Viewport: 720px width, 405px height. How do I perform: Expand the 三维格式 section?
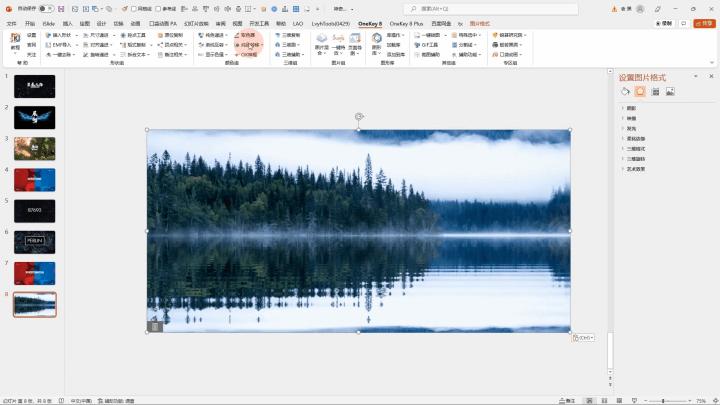[636, 149]
